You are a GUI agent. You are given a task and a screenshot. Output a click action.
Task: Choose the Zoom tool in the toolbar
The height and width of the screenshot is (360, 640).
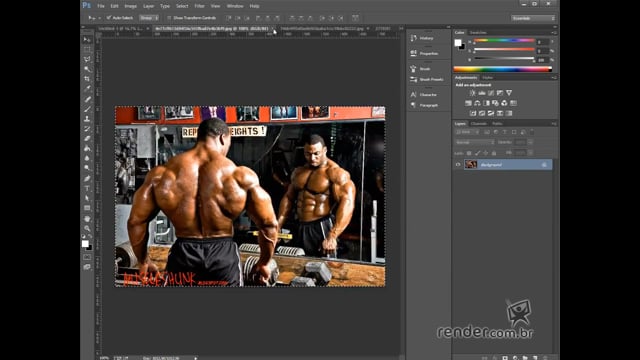coord(87,228)
